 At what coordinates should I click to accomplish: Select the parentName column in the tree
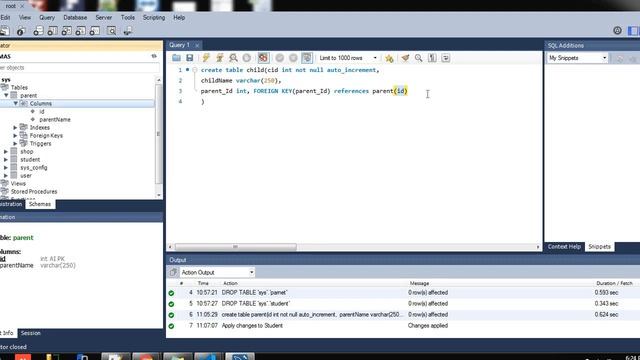point(55,120)
